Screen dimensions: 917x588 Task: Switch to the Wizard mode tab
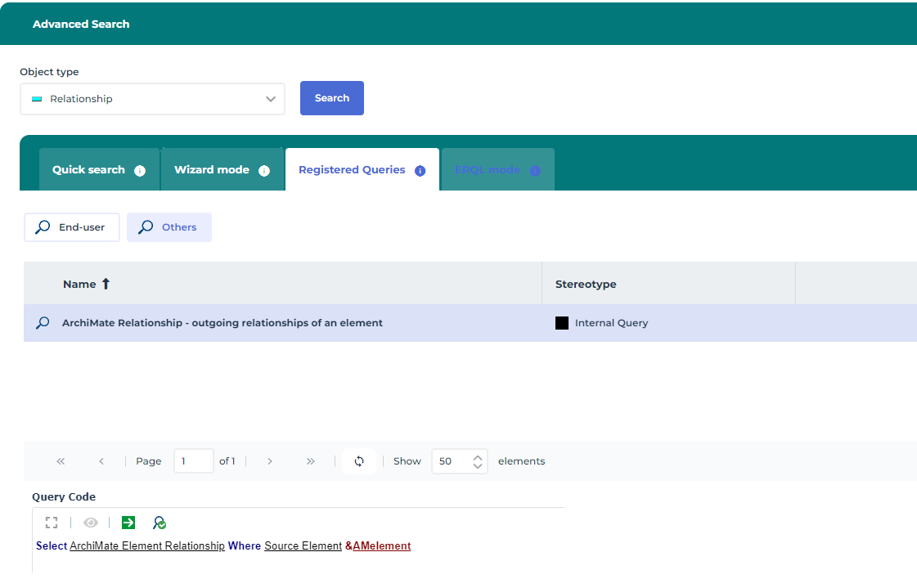coord(212,170)
